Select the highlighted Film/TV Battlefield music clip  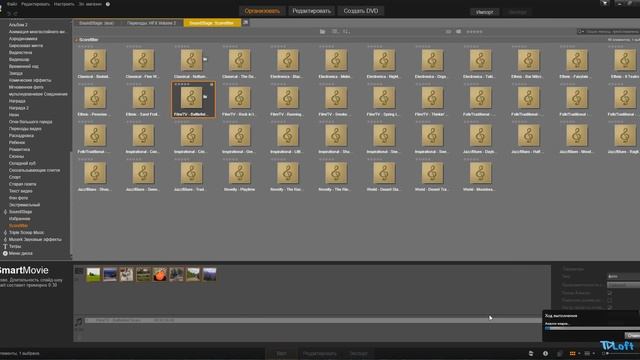tap(193, 100)
